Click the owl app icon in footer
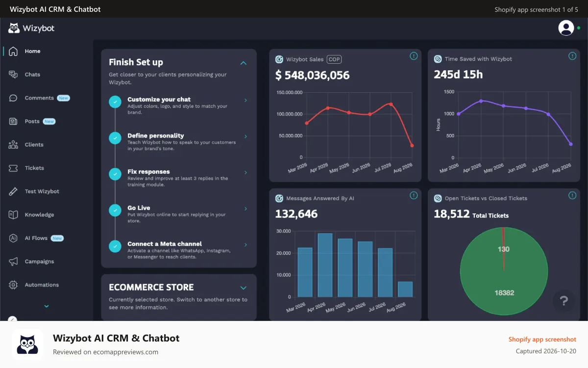The height and width of the screenshot is (368, 588). pos(27,344)
